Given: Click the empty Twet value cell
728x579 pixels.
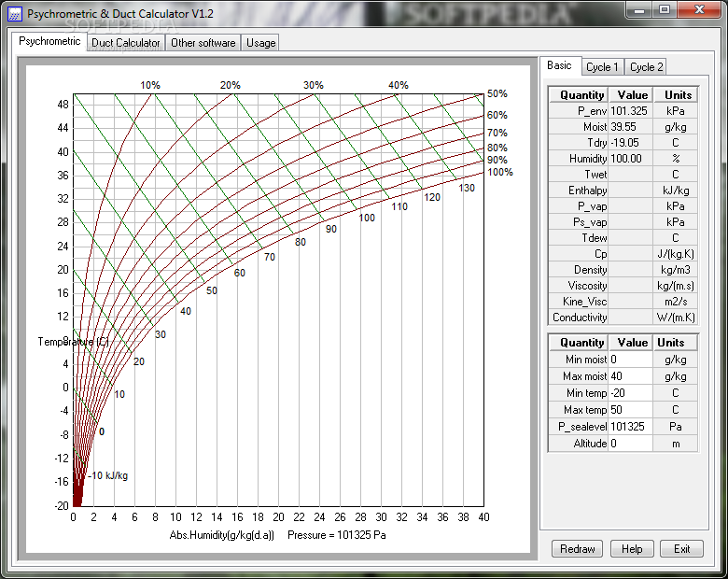Looking at the screenshot, I should click(x=630, y=175).
